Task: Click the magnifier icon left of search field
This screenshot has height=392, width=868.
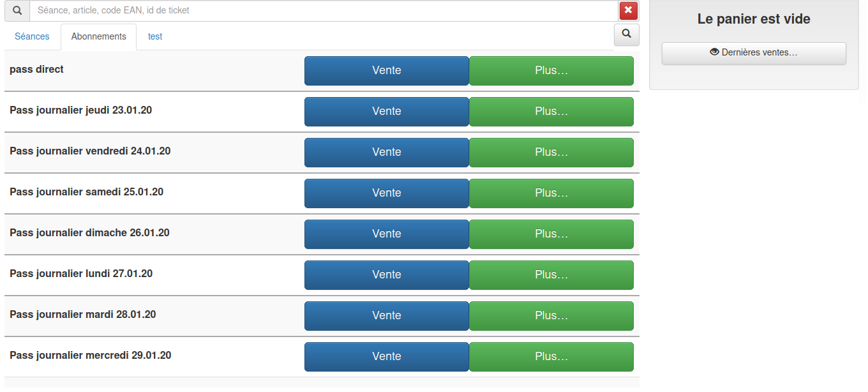Action: click(x=17, y=11)
